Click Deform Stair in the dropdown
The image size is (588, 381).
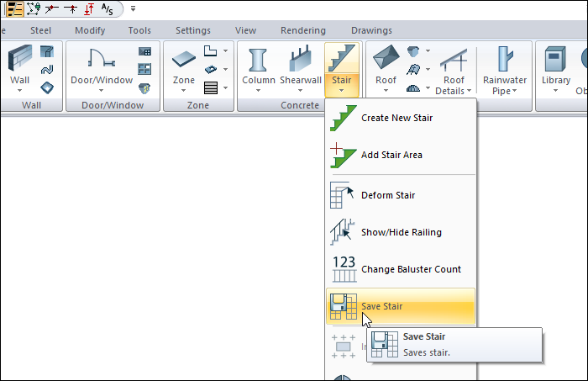point(387,195)
